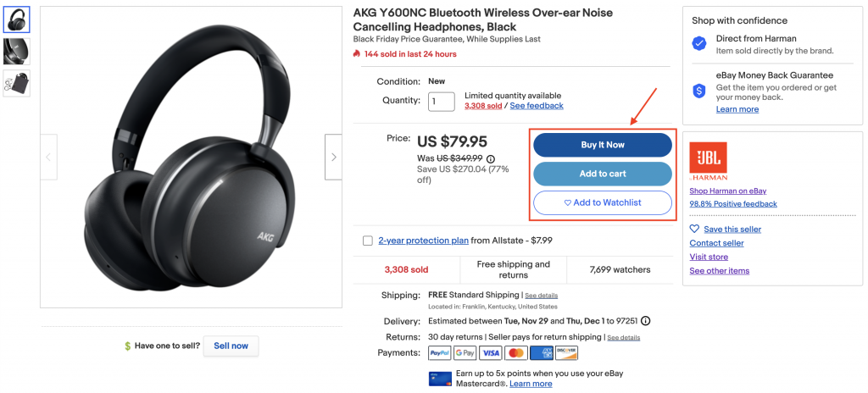Add the headphones to Watchlist
This screenshot has width=868, height=393.
pos(602,202)
